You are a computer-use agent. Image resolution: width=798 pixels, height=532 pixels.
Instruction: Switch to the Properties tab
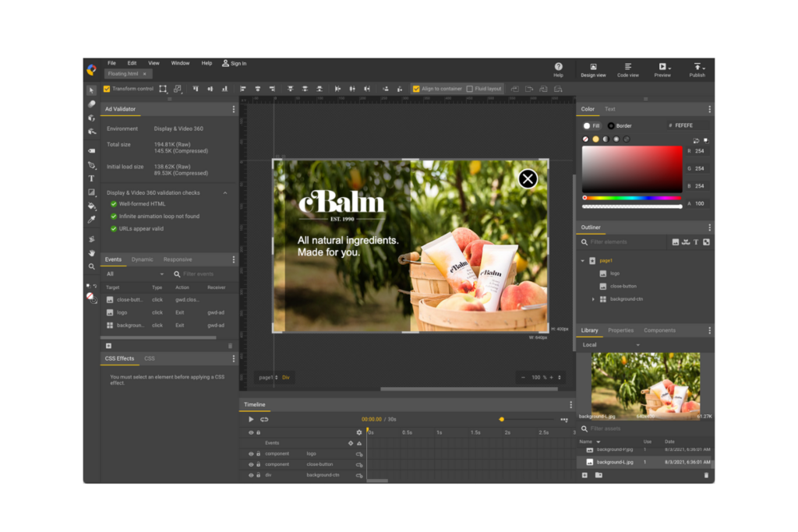[621, 330]
